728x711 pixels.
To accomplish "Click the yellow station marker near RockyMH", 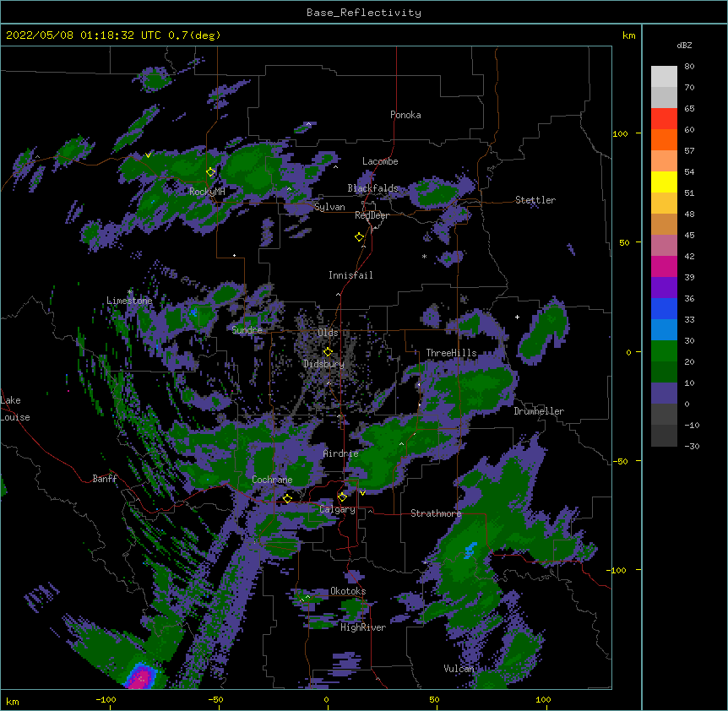I will point(211,172).
